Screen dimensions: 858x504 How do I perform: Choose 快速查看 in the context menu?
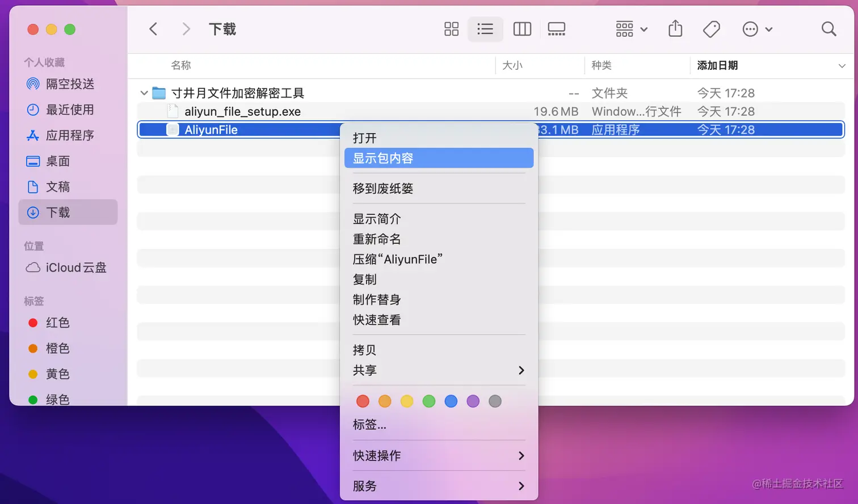coord(439,320)
